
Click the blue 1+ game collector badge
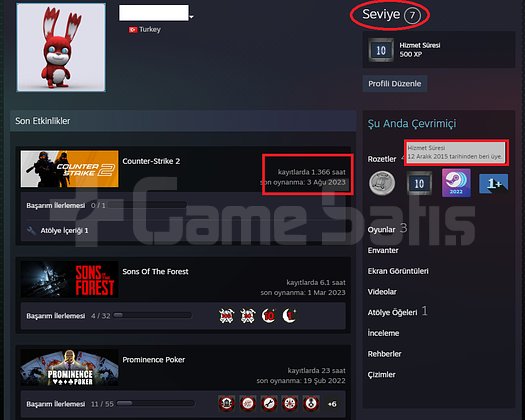tap(494, 183)
